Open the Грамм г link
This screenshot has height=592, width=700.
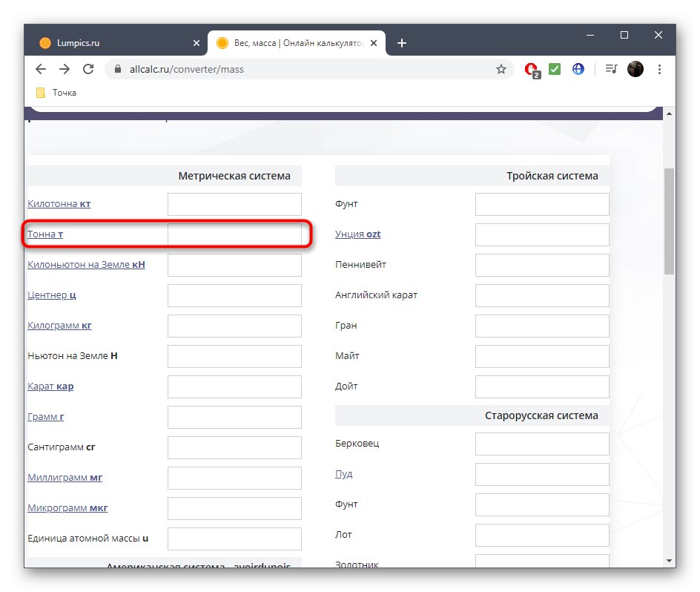pyautogui.click(x=45, y=416)
